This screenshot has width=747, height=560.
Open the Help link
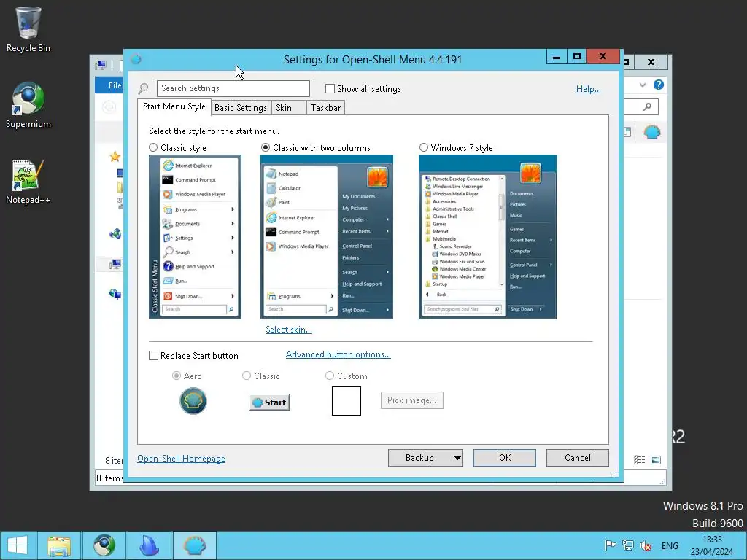point(589,89)
